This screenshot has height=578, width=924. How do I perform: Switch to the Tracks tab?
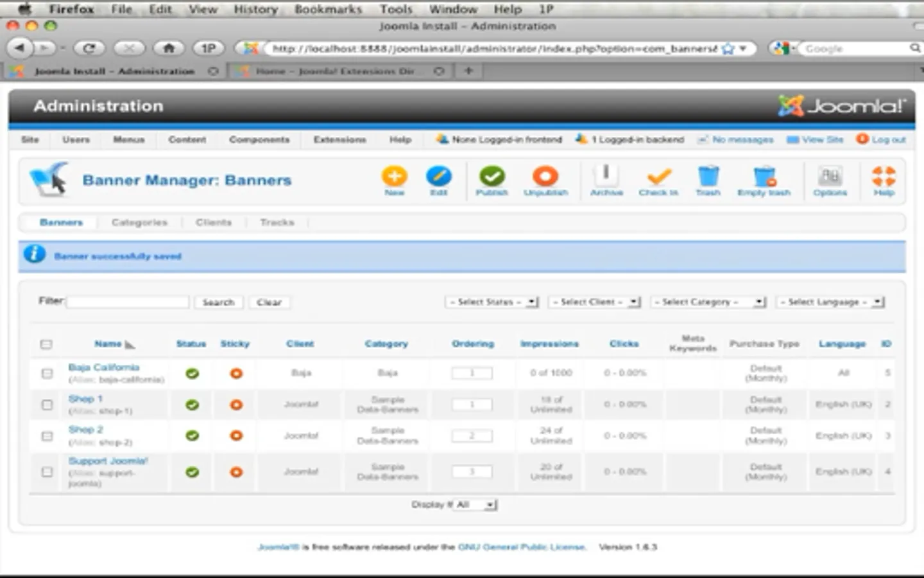click(x=277, y=222)
